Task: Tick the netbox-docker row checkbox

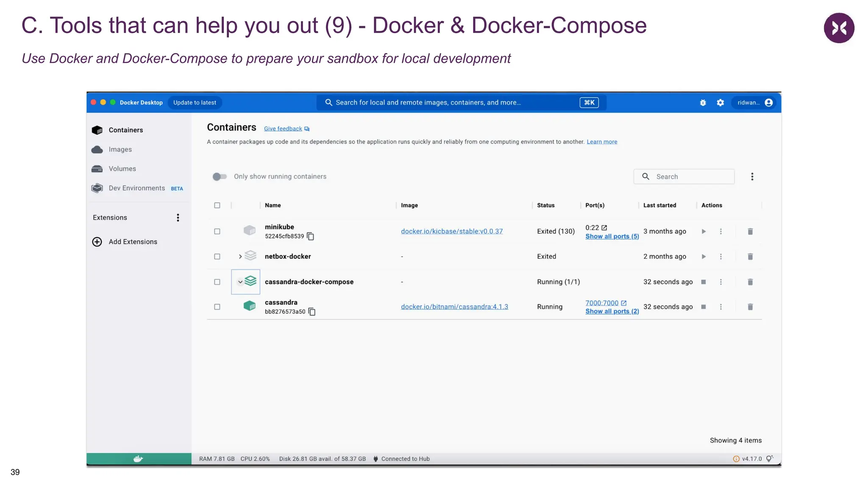Action: (x=217, y=257)
